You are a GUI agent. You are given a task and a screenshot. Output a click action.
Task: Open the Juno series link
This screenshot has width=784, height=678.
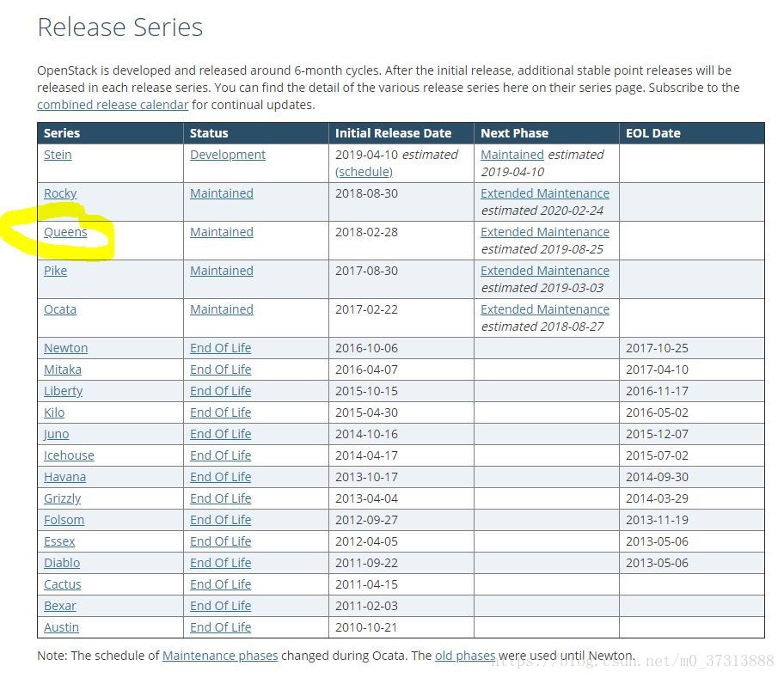[56, 434]
